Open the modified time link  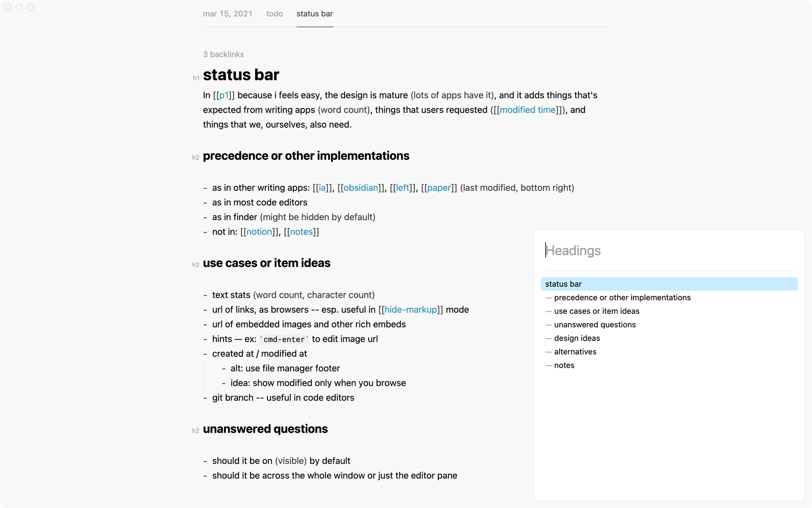pyautogui.click(x=527, y=110)
